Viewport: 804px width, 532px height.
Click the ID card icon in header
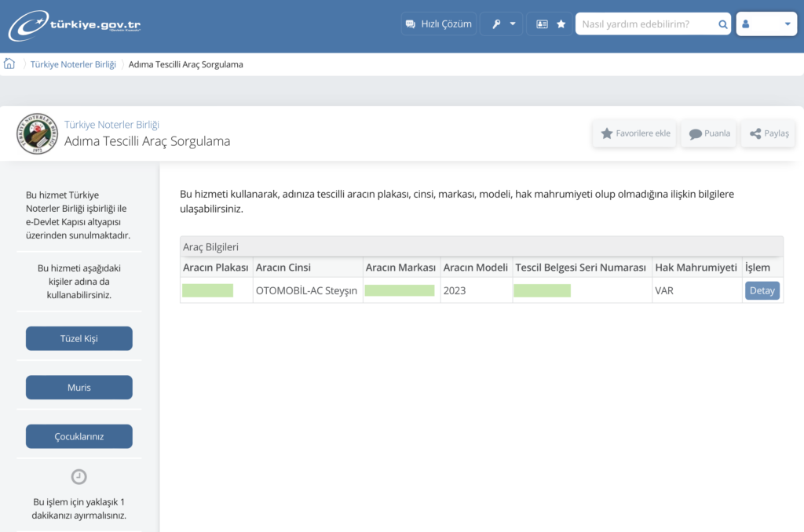point(542,24)
